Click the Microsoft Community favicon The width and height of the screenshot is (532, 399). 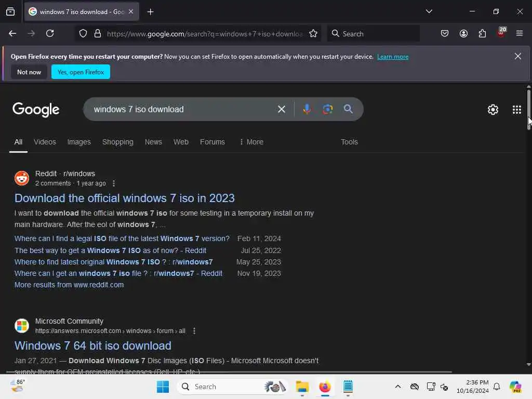22,326
